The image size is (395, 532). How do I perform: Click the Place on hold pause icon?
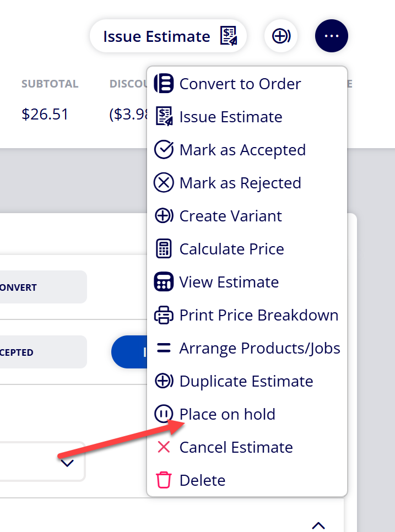164,414
